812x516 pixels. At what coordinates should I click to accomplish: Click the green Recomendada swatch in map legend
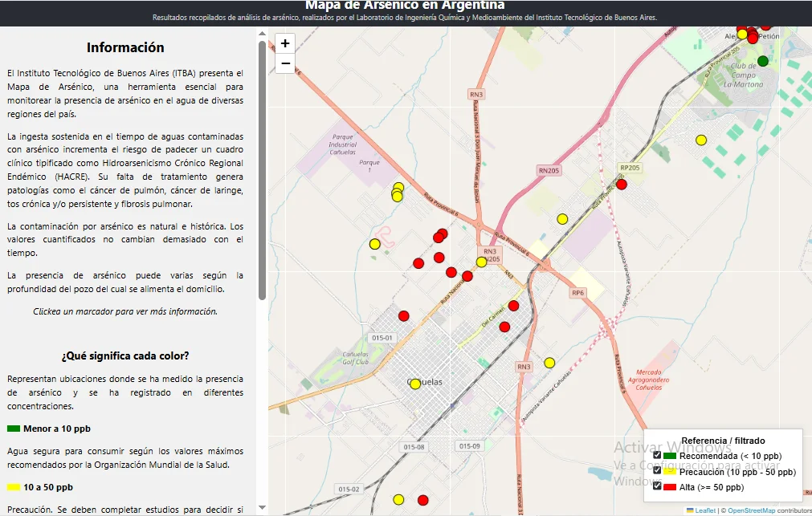670,456
